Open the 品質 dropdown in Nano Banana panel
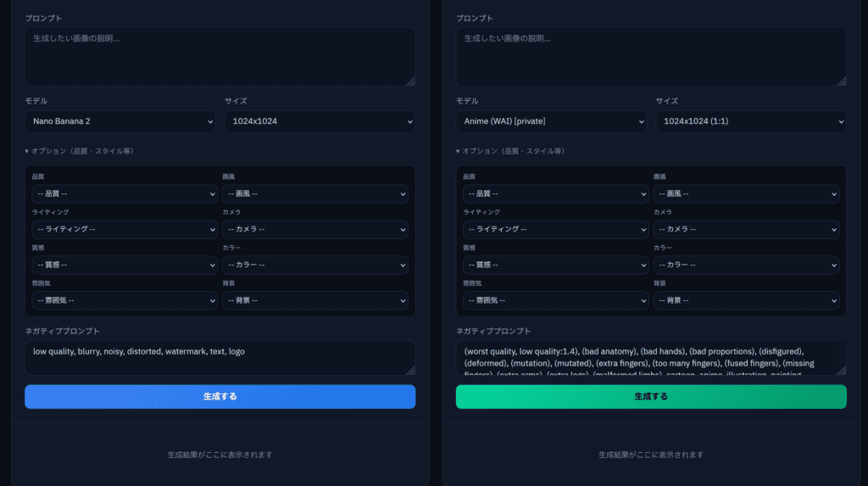868x486 pixels. pyautogui.click(x=125, y=193)
